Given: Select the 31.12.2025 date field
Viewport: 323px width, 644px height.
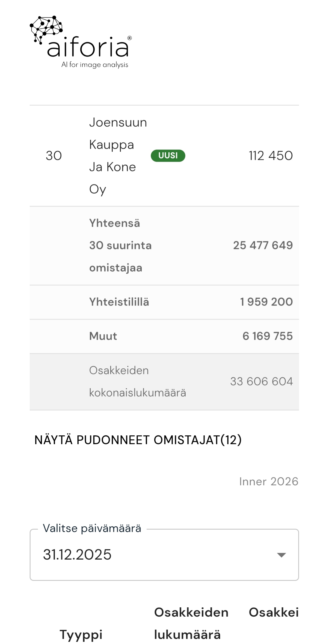Looking at the screenshot, I should tap(77, 555).
